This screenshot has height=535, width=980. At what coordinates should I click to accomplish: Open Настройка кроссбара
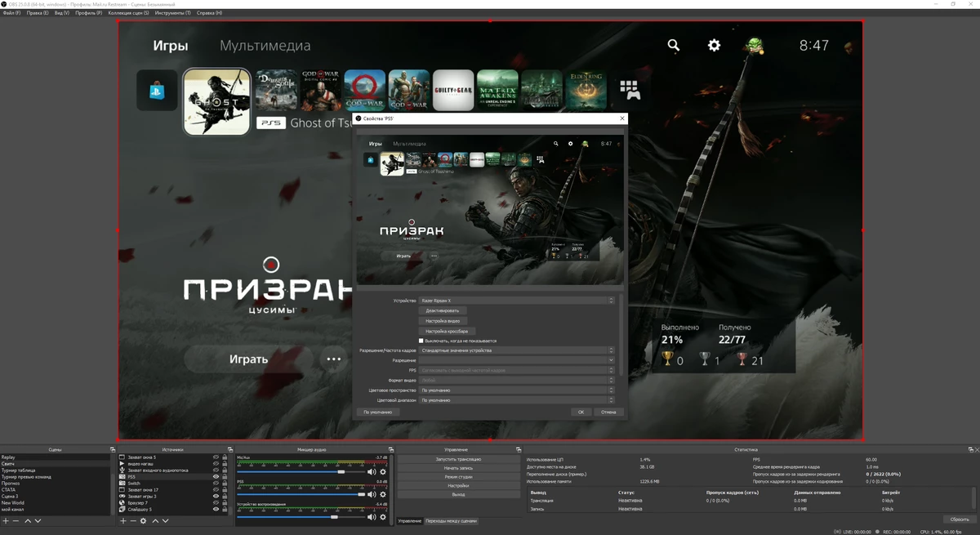pos(447,331)
